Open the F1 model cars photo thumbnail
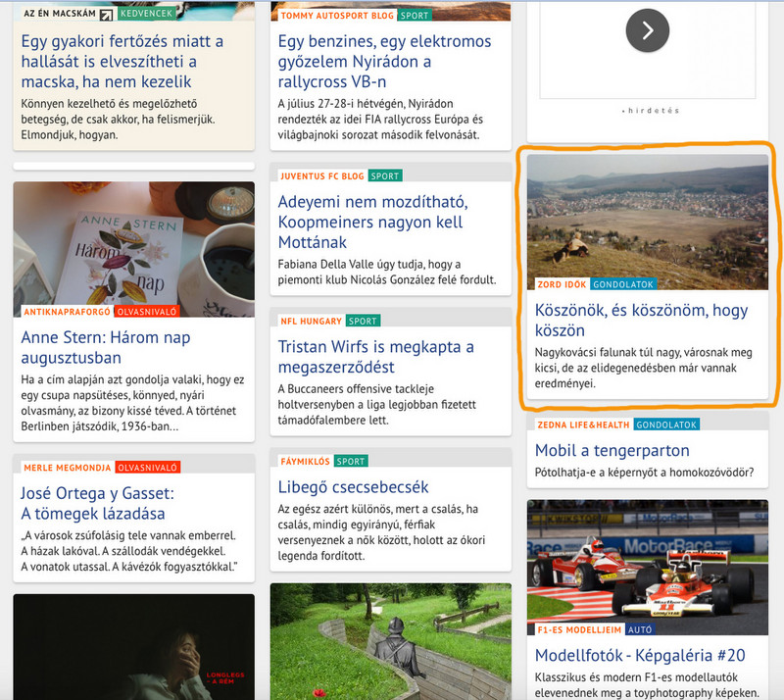Viewport: 784px width, 700px height. tap(648, 567)
